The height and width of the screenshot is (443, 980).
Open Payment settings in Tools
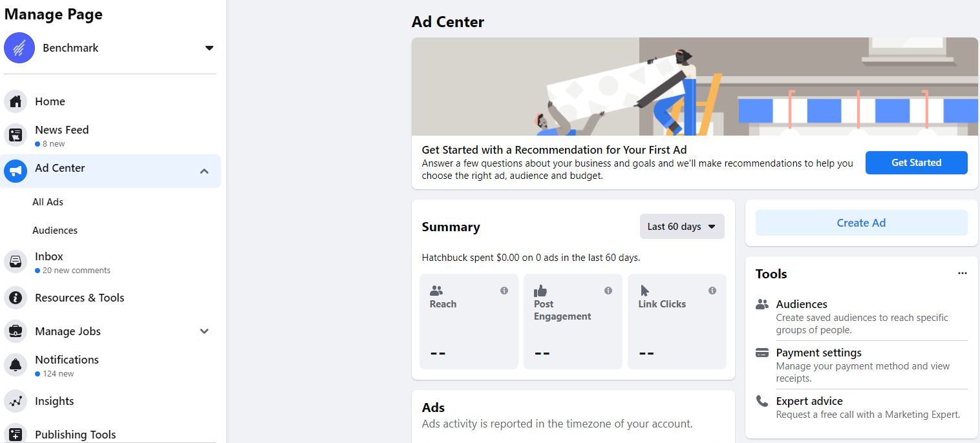818,353
